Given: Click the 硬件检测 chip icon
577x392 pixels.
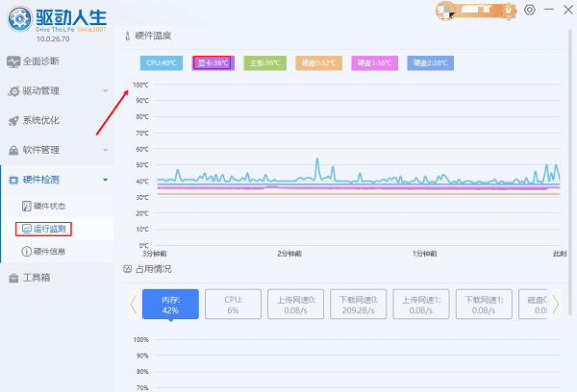Looking at the screenshot, I should 13,180.
